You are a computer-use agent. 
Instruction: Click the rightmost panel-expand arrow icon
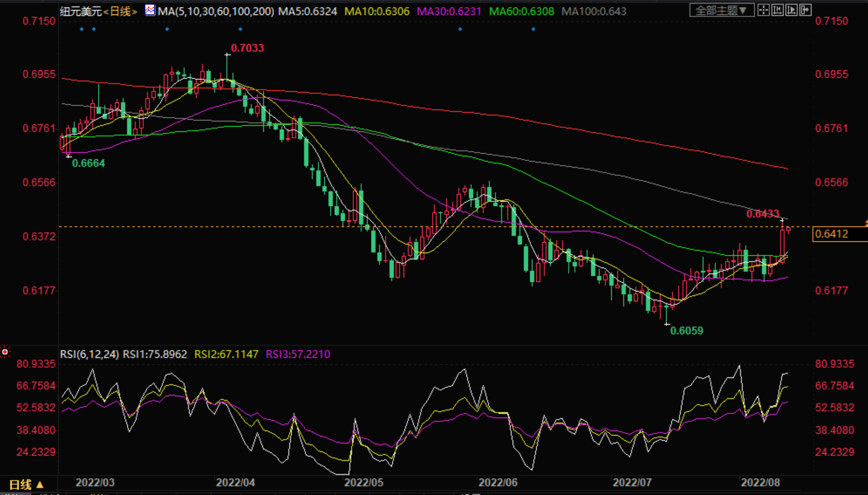tap(805, 10)
